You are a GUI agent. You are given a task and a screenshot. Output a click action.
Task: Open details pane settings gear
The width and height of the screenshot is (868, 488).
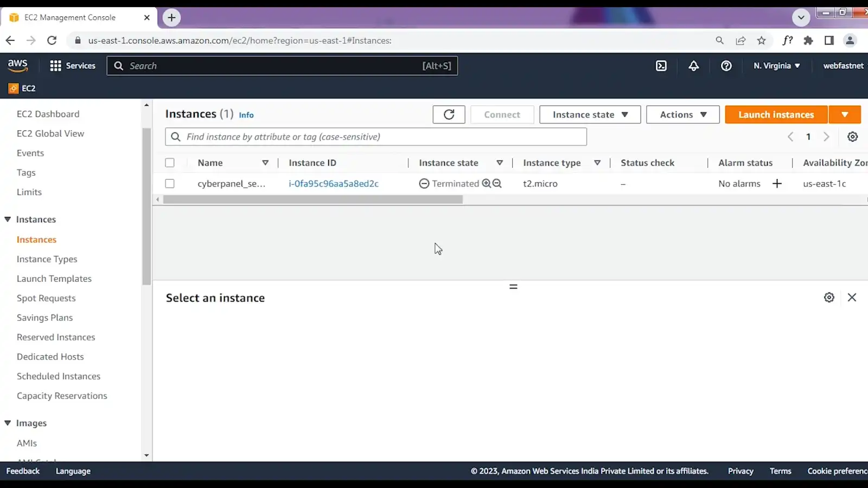[x=829, y=297]
